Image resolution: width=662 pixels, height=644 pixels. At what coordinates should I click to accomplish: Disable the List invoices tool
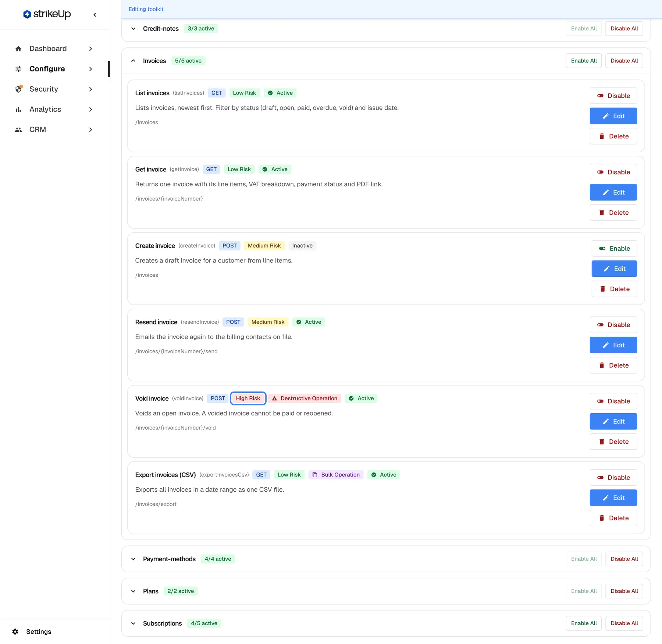pos(613,96)
